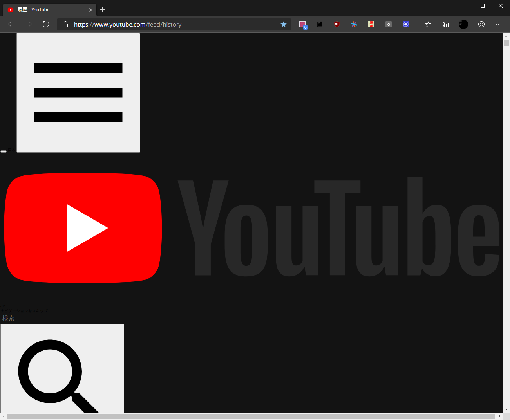510x420 pixels.
Task: Maximize the browser window
Action: tap(483, 6)
